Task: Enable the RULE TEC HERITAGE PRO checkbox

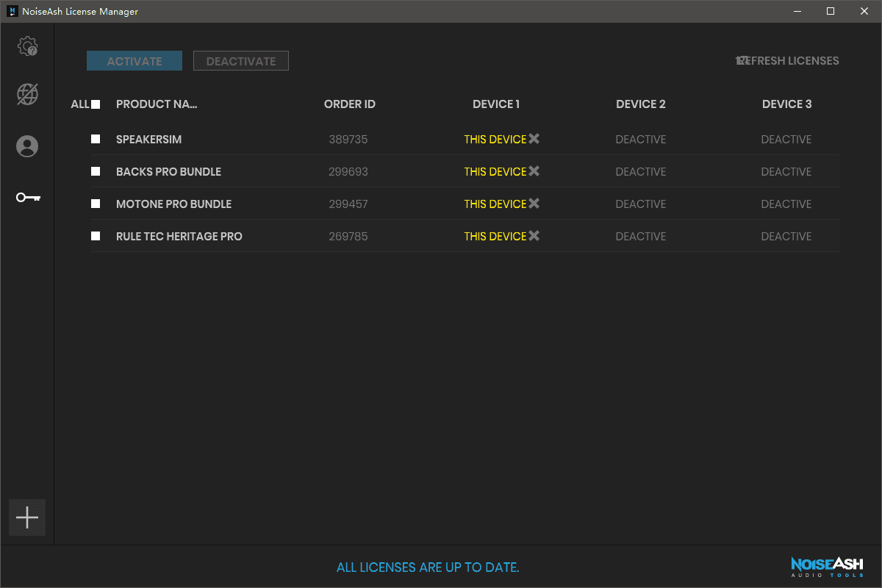Action: pyautogui.click(x=96, y=236)
